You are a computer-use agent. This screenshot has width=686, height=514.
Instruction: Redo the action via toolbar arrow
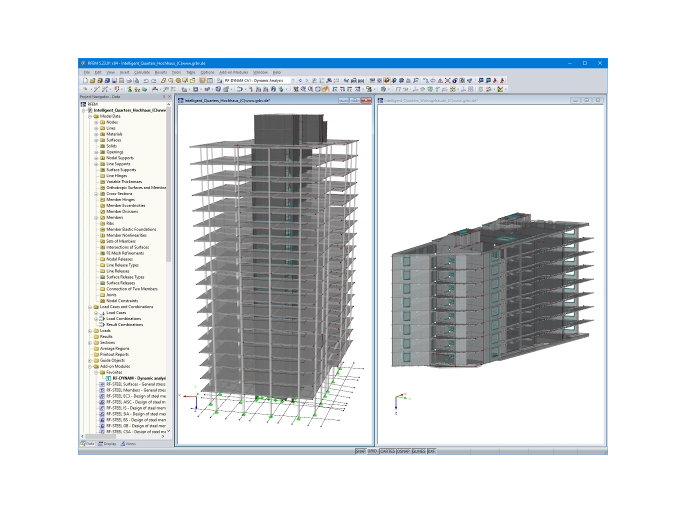click(x=154, y=80)
